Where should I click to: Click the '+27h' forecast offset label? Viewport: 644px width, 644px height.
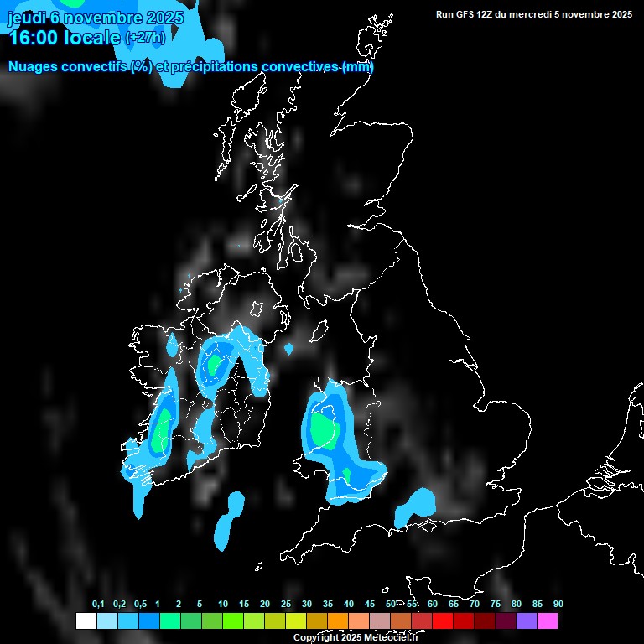(145, 38)
